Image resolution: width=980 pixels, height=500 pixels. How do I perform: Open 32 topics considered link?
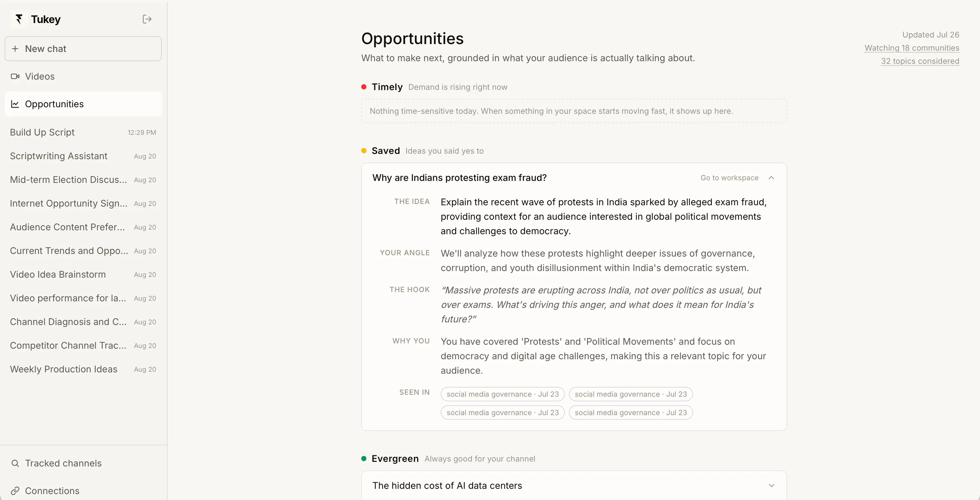tap(920, 61)
